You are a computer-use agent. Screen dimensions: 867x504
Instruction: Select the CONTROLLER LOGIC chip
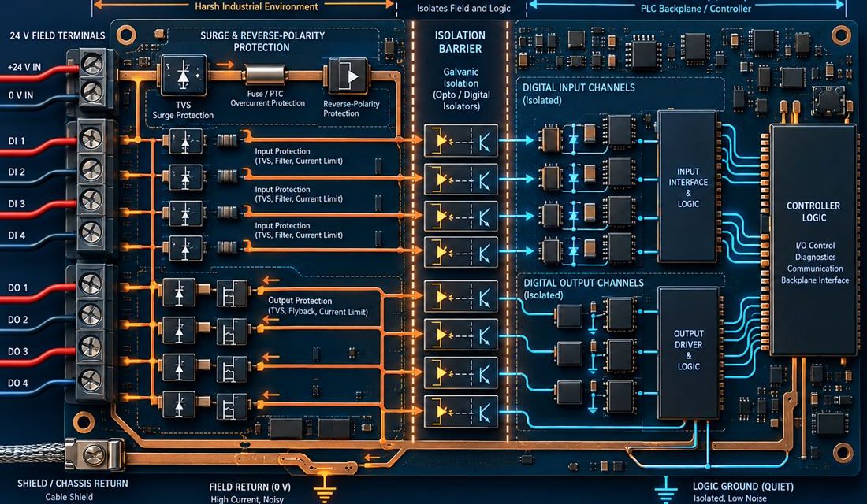tap(813, 240)
